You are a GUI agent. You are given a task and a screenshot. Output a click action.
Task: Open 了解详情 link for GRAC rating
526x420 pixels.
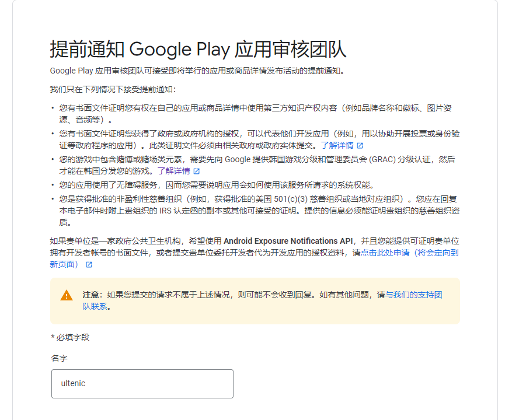[x=173, y=171]
